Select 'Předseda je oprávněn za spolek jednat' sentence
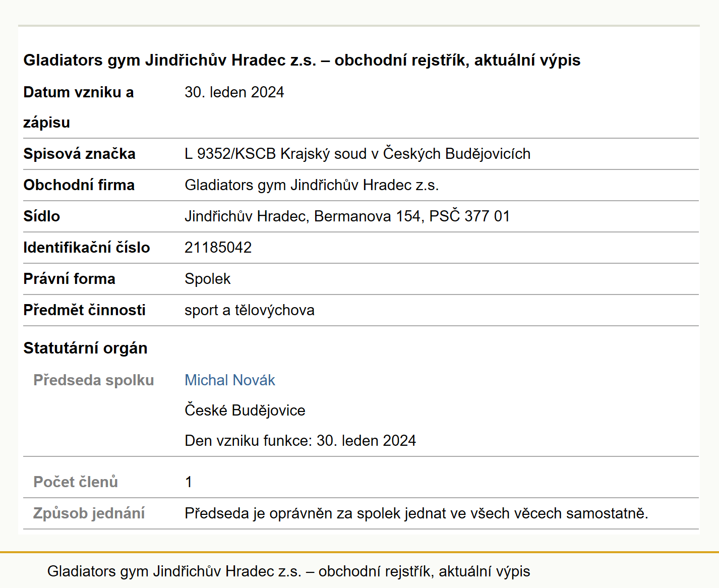The height and width of the screenshot is (588, 719). (x=416, y=513)
